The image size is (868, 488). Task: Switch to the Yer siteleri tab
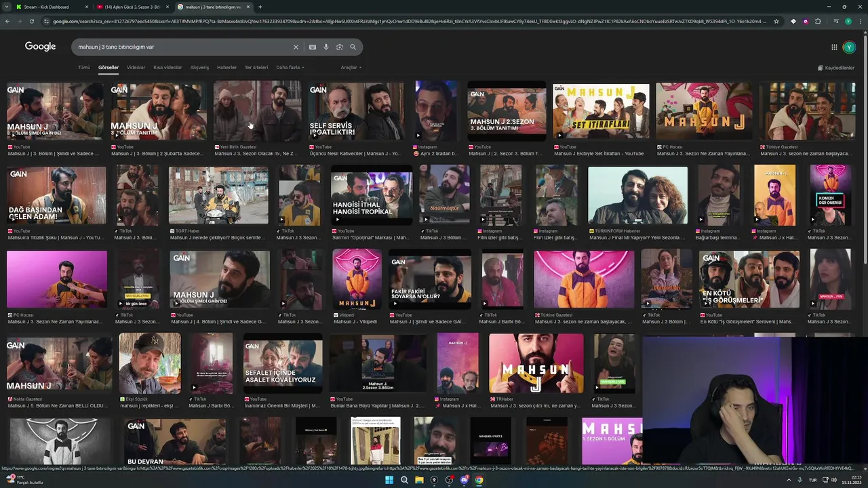[x=256, y=68]
